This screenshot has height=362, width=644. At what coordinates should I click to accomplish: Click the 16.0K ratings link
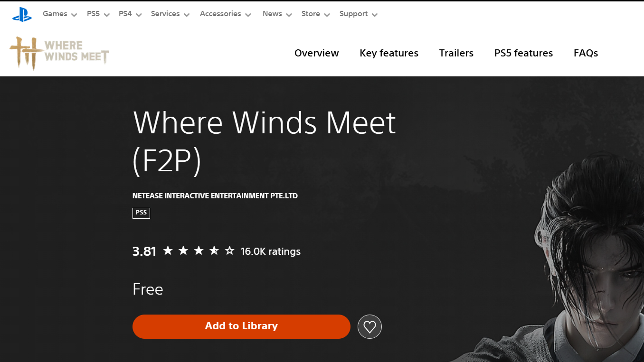click(271, 251)
